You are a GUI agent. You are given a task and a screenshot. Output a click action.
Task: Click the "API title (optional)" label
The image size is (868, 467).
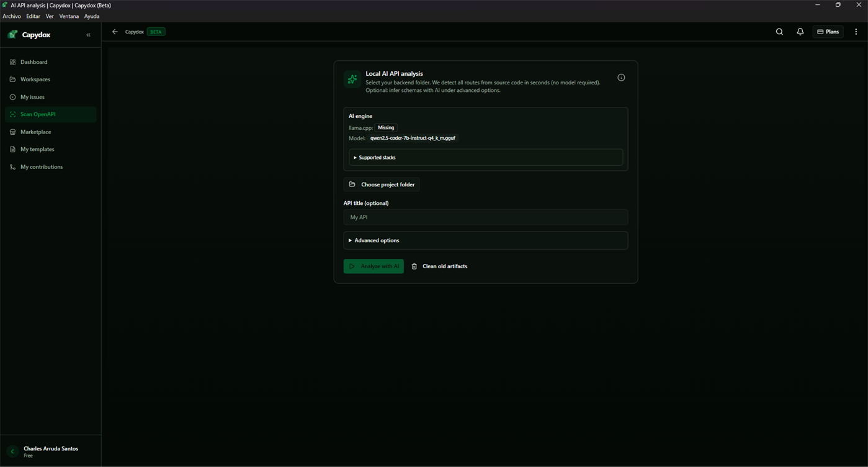[x=366, y=203]
